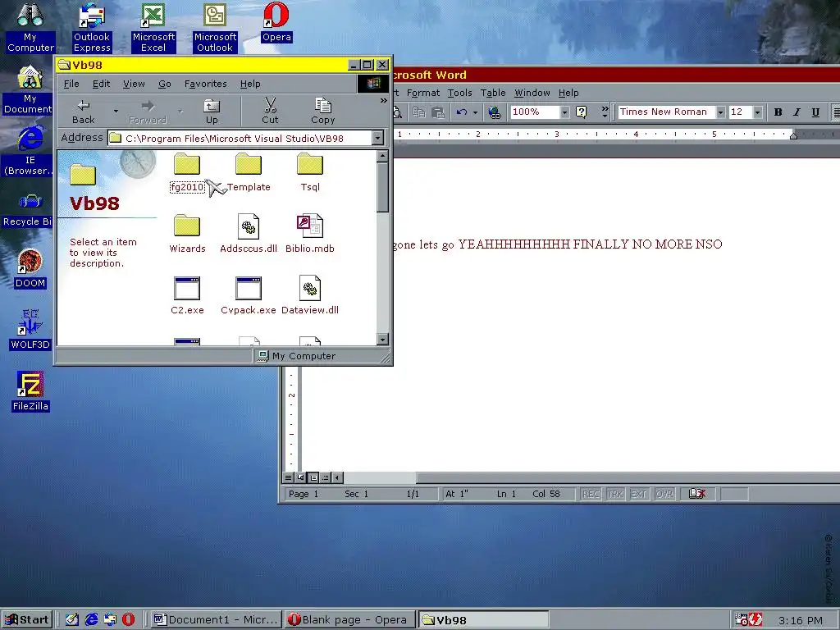This screenshot has width=840, height=630.
Task: Click the DOOM desktop shortcut
Action: 30,269
